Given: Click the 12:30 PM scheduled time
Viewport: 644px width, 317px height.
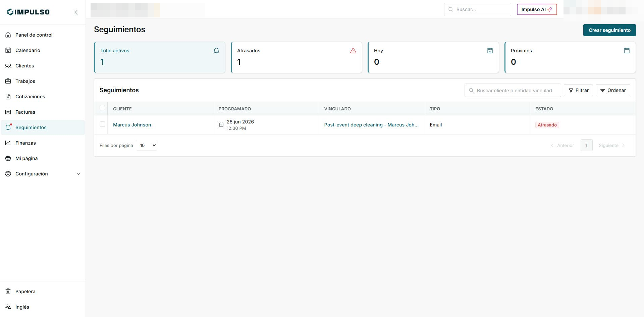Looking at the screenshot, I should coord(236,128).
